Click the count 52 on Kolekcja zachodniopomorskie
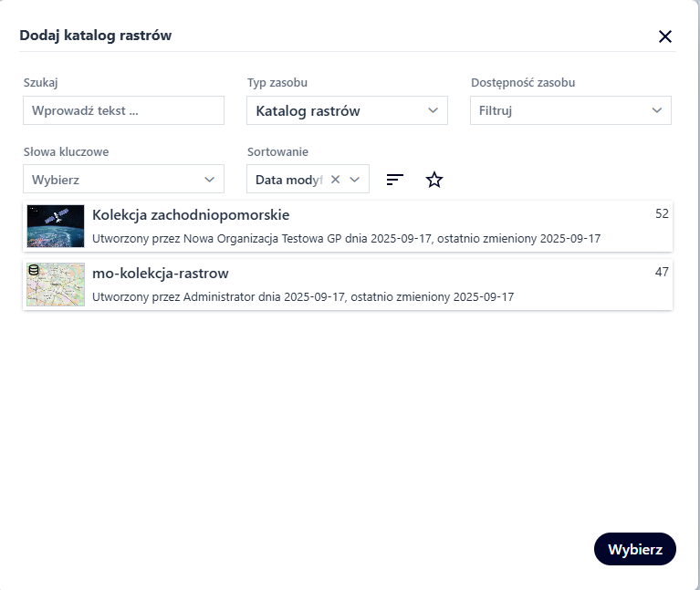Viewport: 700px width, 590px height. point(662,213)
